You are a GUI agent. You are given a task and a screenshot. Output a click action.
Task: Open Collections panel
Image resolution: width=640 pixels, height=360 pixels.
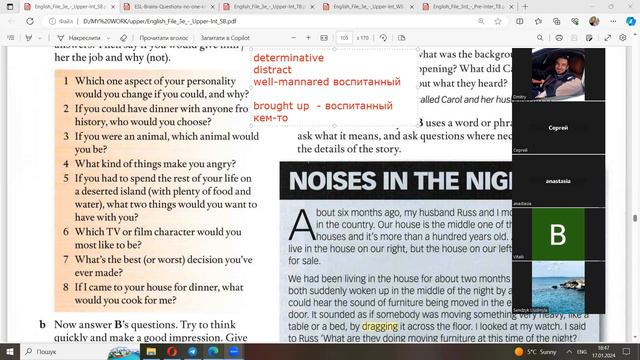coord(557,21)
